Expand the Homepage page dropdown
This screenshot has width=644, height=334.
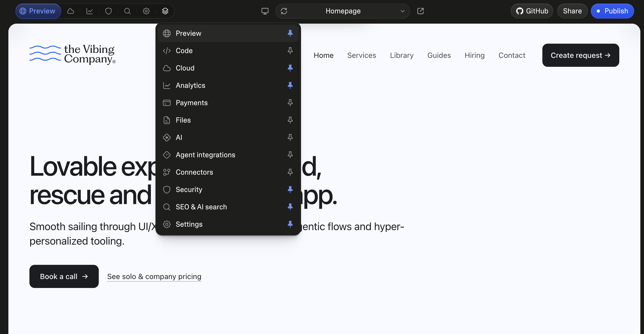click(x=343, y=11)
